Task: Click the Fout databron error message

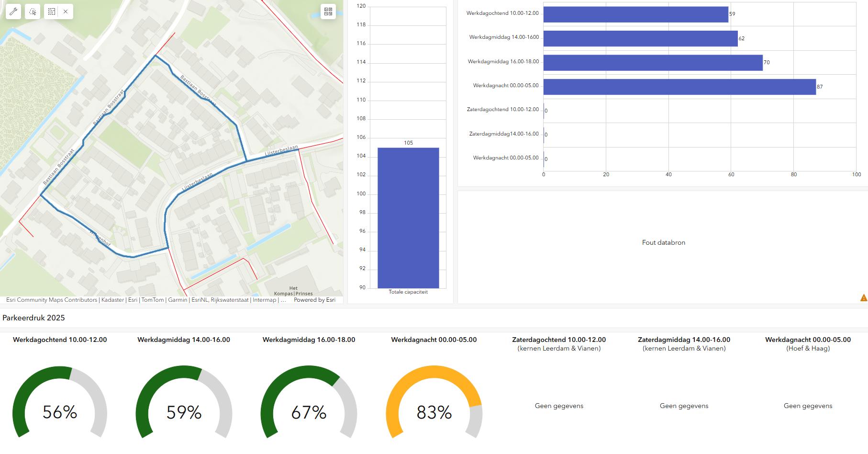Action: [663, 242]
